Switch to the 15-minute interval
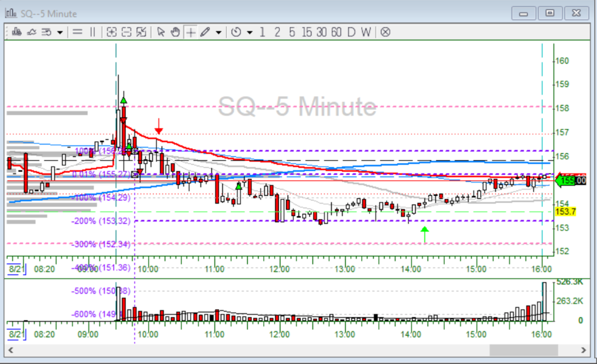597x364 pixels. 307,32
